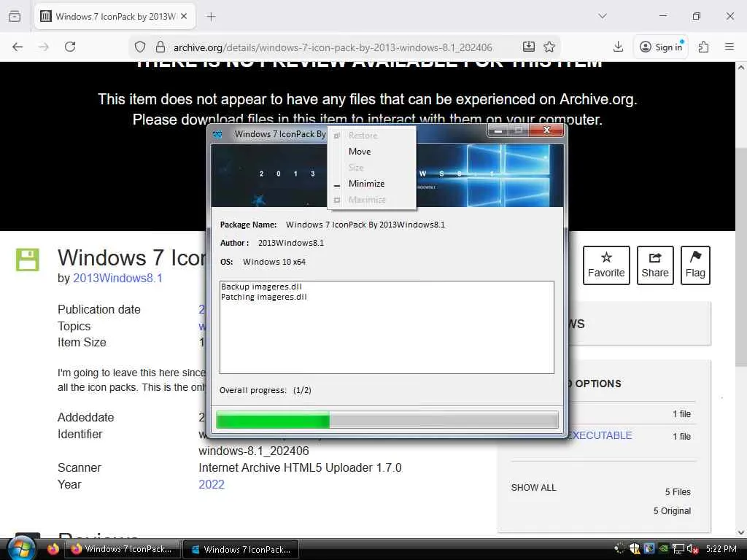Click the "Backup imageres.dll" log line
747x560 pixels.
point(261,287)
